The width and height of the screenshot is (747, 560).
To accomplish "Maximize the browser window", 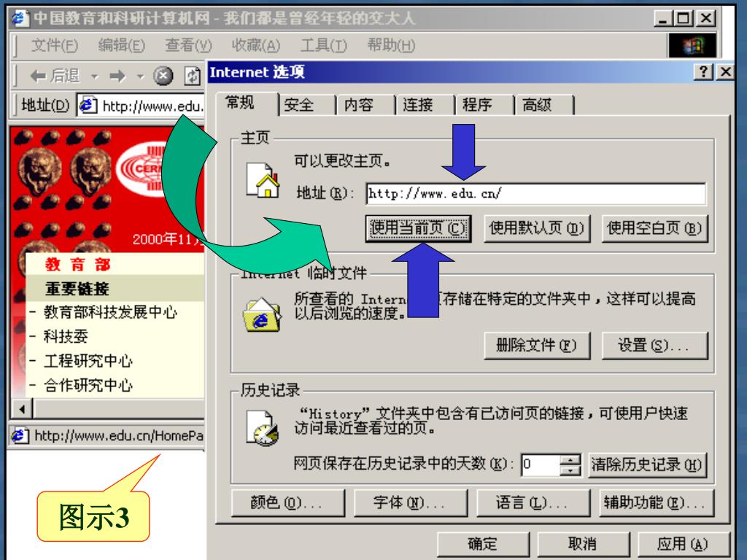I will pyautogui.click(x=684, y=18).
